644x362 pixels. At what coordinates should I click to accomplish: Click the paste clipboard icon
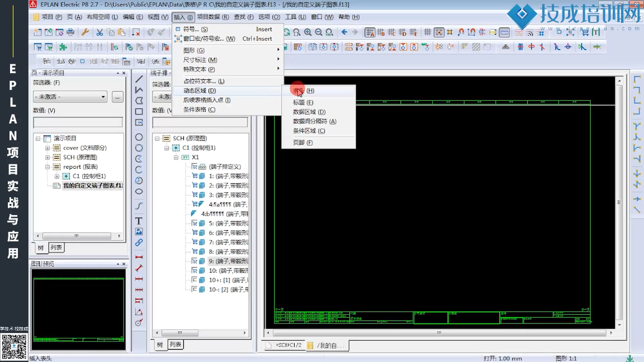pos(121,32)
